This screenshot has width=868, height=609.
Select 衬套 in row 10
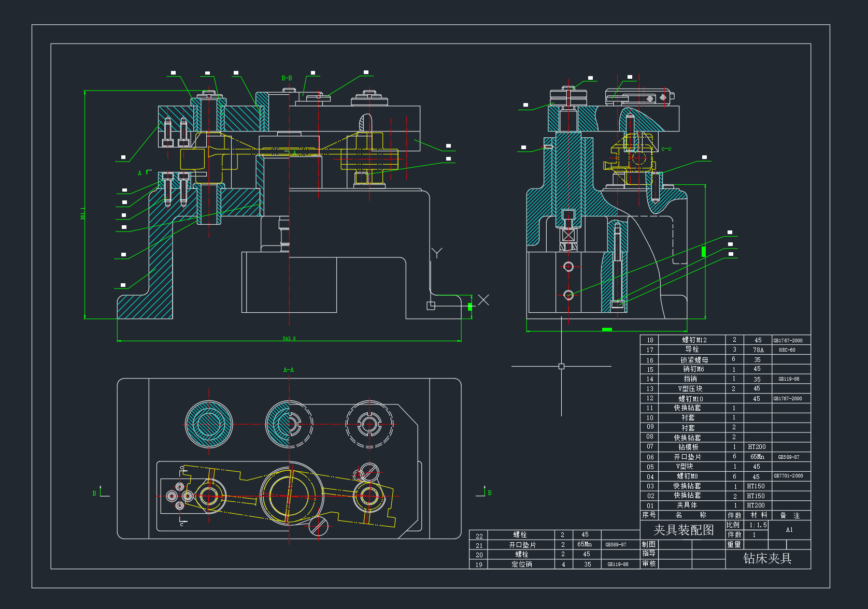688,417
